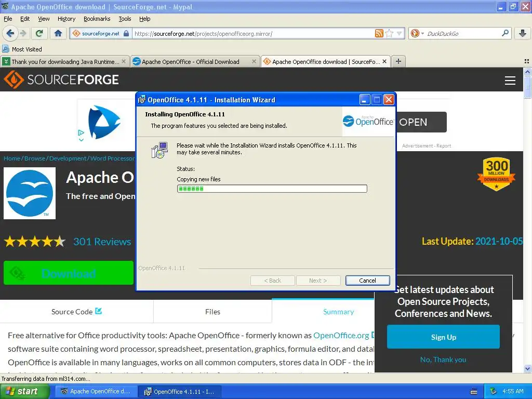Screen dimensions: 532x399
Task: Open the File menu
Action: 8,19
